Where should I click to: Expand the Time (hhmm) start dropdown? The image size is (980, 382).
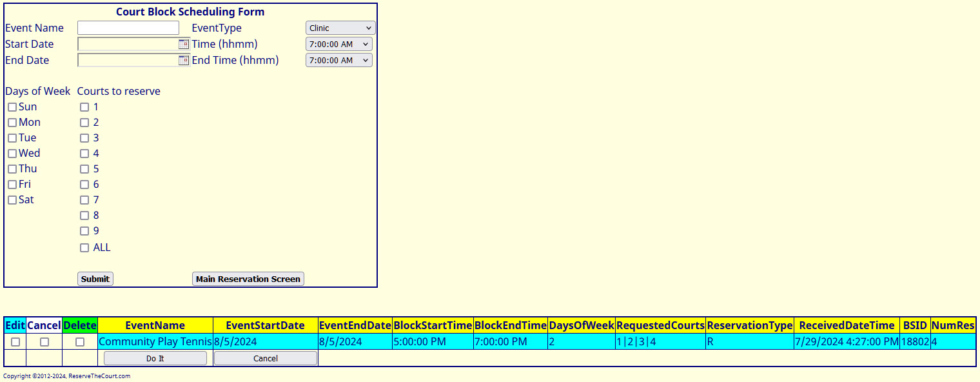coord(338,45)
